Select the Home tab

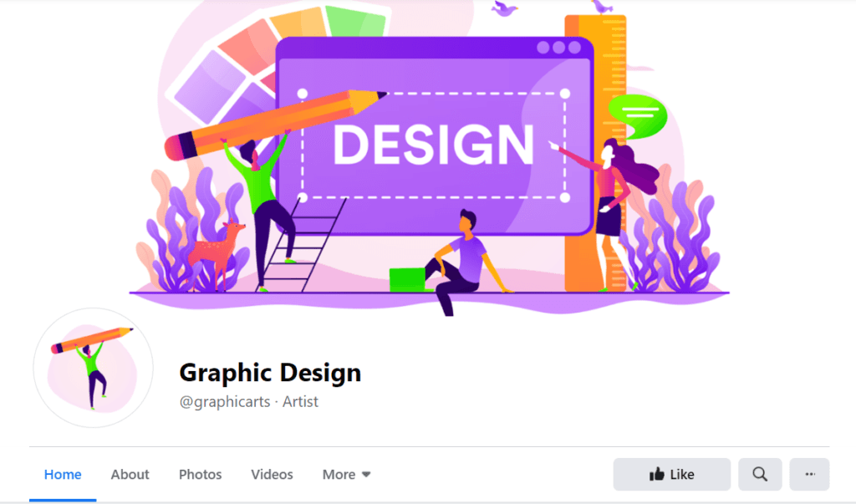(x=63, y=475)
